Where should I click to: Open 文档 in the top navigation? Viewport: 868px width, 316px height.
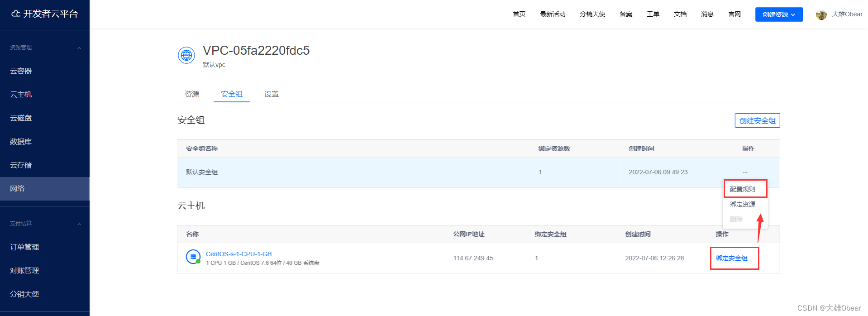pyautogui.click(x=680, y=14)
